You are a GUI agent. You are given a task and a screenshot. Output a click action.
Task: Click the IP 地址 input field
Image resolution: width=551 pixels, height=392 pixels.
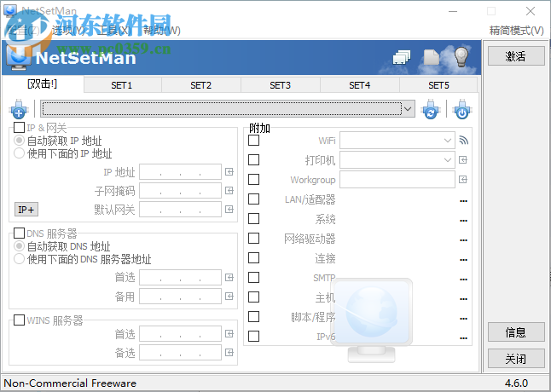181,172
